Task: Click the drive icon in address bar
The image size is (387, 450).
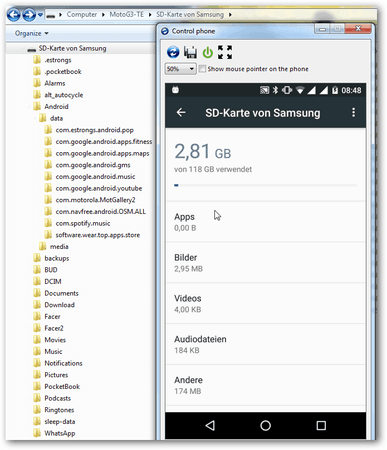Action: (50, 15)
